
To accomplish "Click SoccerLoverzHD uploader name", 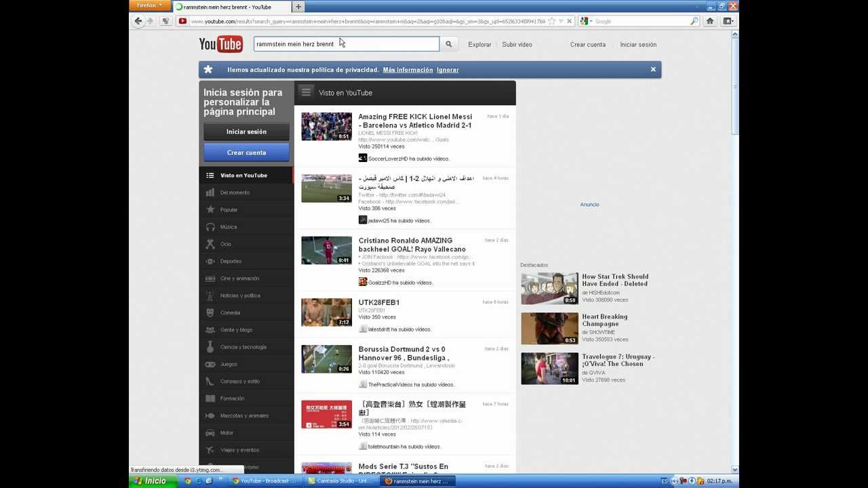I will coord(388,159).
